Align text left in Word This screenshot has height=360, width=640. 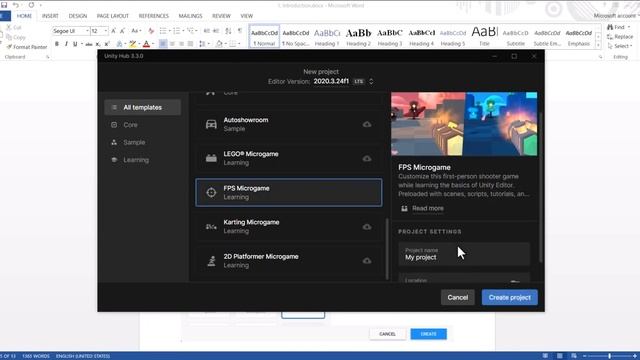tap(163, 44)
